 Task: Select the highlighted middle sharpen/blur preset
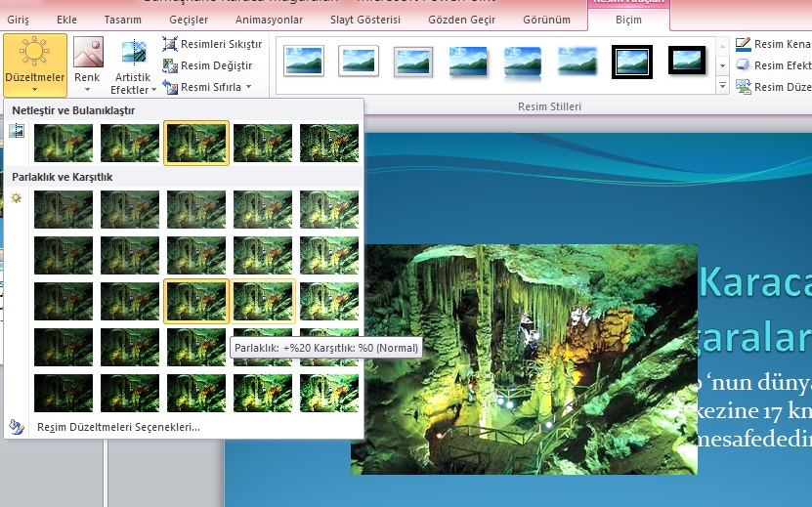[196, 143]
